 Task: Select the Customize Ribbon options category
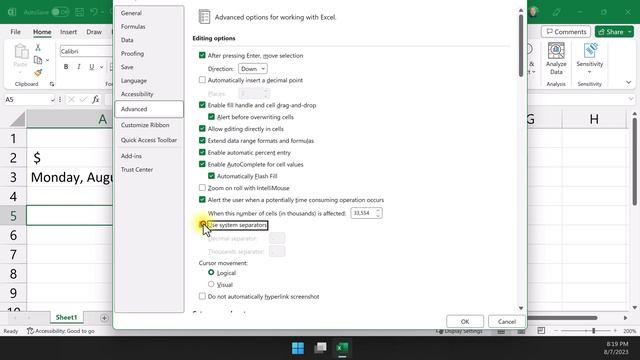[145, 125]
